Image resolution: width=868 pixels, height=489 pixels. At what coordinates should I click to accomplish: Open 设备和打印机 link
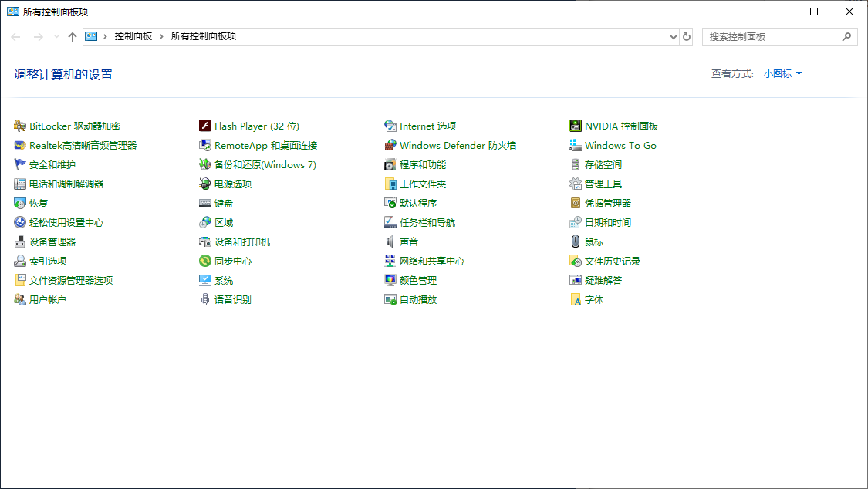[242, 241]
